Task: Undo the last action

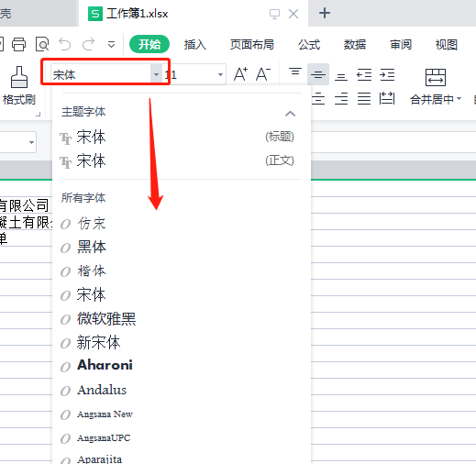Action: pyautogui.click(x=65, y=45)
